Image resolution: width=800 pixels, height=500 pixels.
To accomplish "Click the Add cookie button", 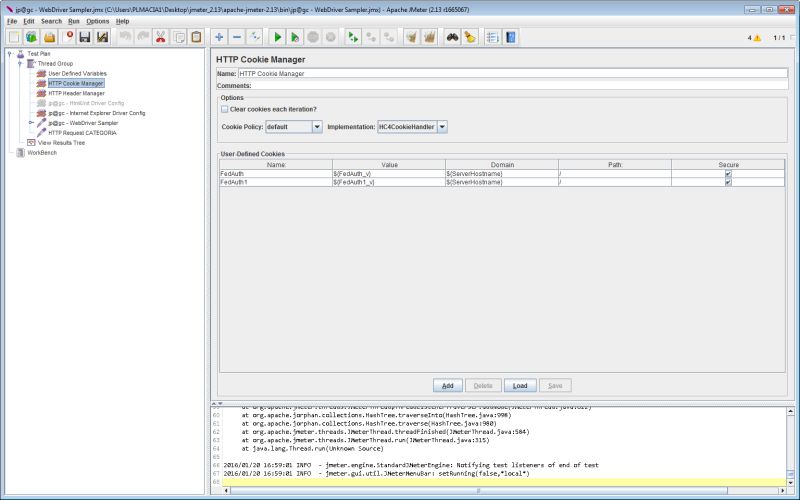I will pos(447,386).
